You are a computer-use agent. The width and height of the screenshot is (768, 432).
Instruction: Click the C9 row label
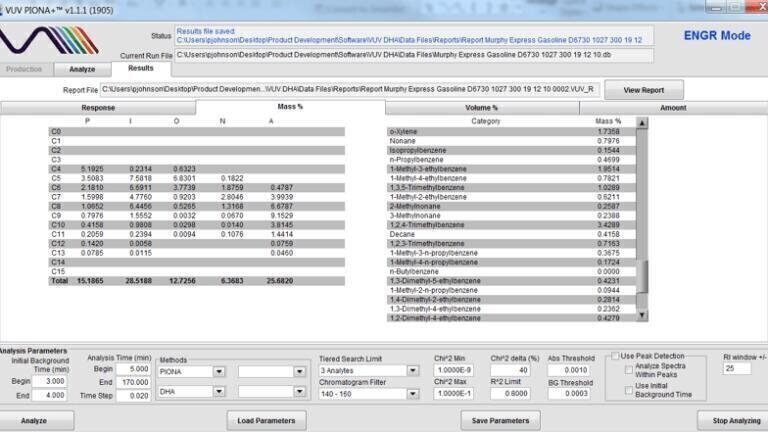(56, 216)
